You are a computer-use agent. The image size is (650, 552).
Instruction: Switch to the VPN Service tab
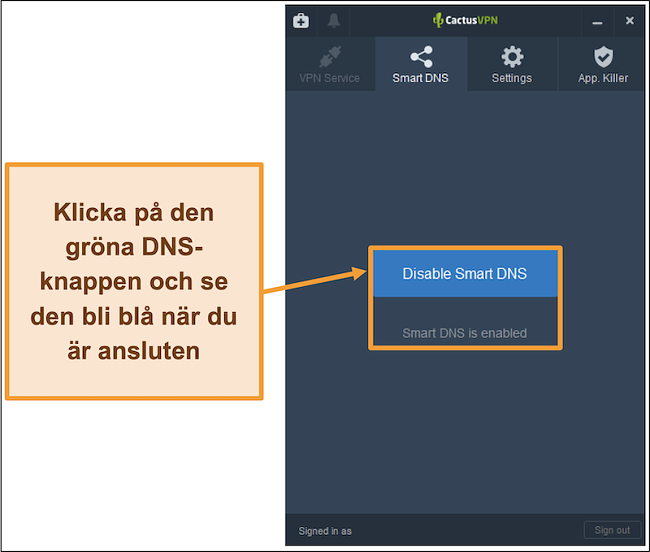coord(330,64)
